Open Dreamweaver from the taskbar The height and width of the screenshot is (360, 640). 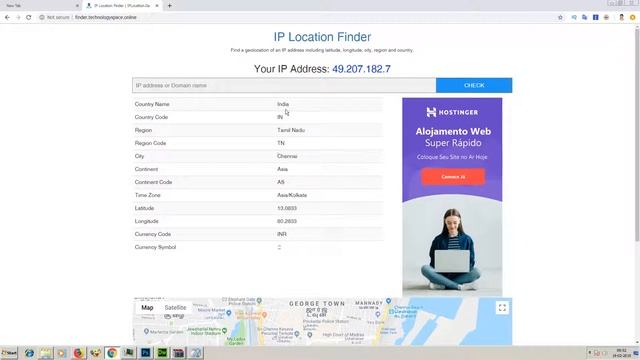pyautogui.click(x=162, y=353)
